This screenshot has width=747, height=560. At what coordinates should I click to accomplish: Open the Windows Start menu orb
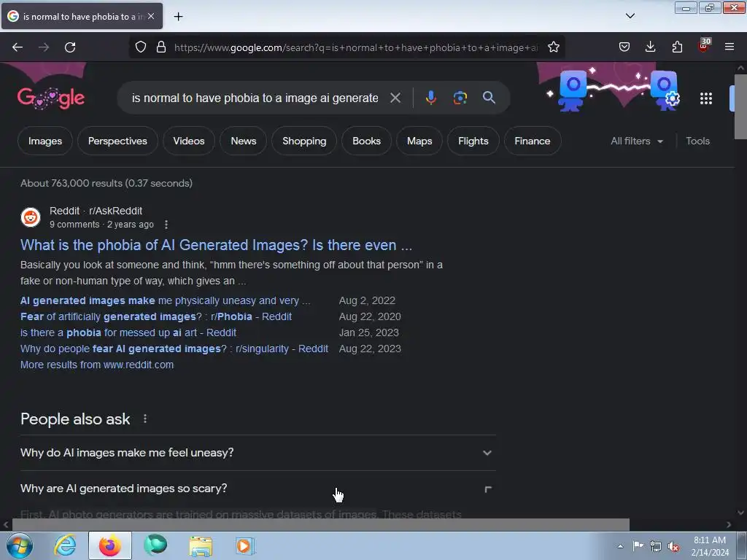coord(19,545)
